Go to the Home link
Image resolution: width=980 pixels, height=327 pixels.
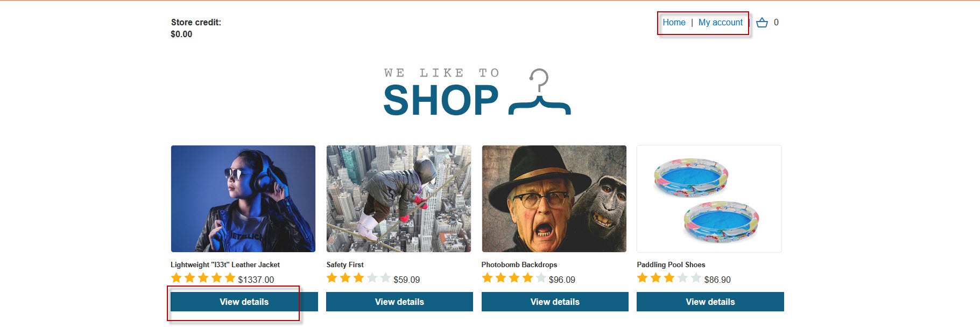click(674, 23)
